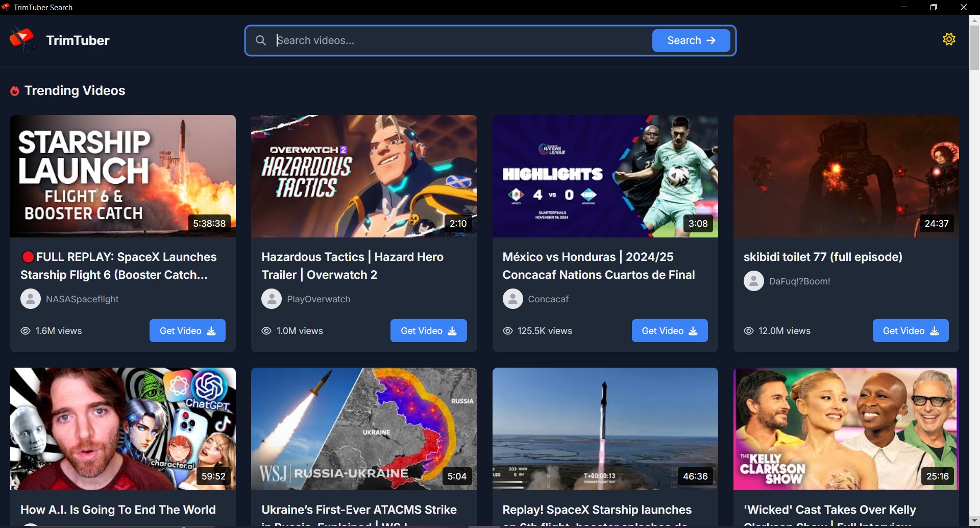Click the TrimTuber Search title bar icon
The width and height of the screenshot is (980, 528).
[x=6, y=7]
